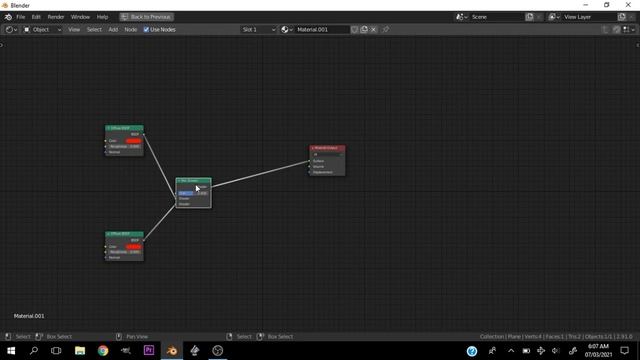This screenshot has width=640, height=360.
Task: Open the Node menu in header
Action: (x=131, y=30)
